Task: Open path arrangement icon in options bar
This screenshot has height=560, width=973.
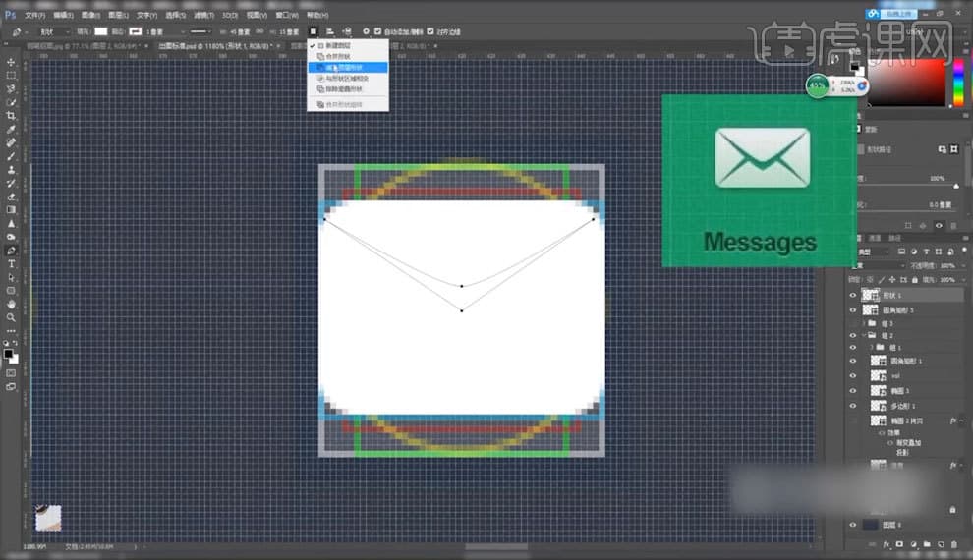Action: pos(347,31)
